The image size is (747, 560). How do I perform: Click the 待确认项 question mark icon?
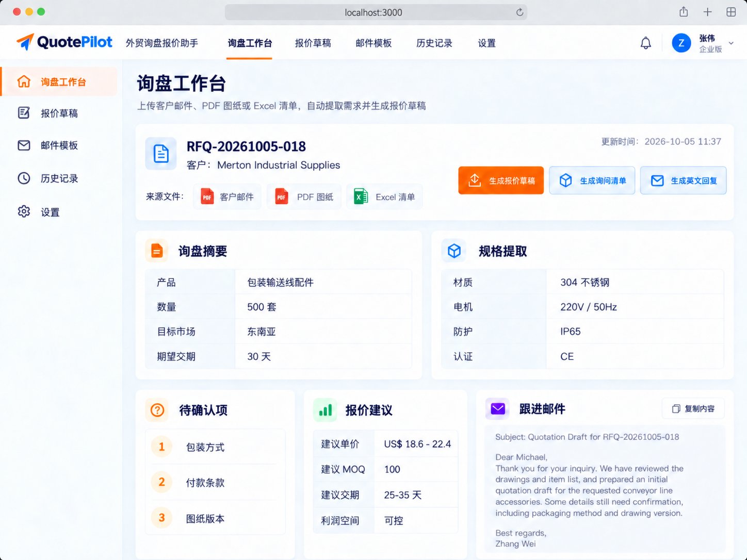[x=157, y=410]
